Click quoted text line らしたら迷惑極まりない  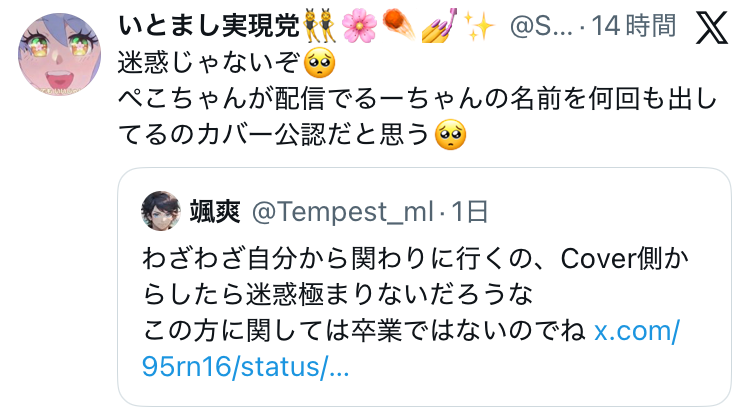[338, 295]
